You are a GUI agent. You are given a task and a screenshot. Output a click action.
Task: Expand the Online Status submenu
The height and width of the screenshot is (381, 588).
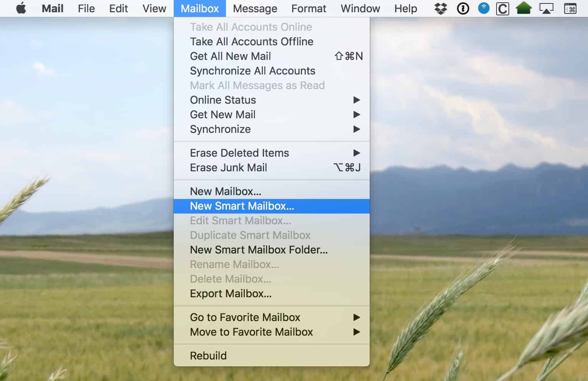(272, 100)
